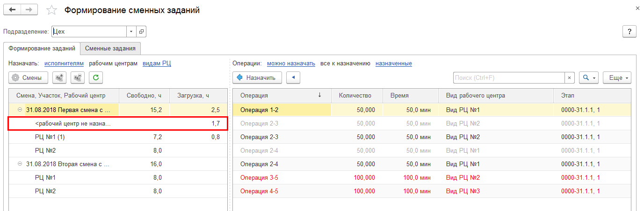The height and width of the screenshot is (211, 644).
Task: Show все к назначению operations
Action: click(346, 63)
